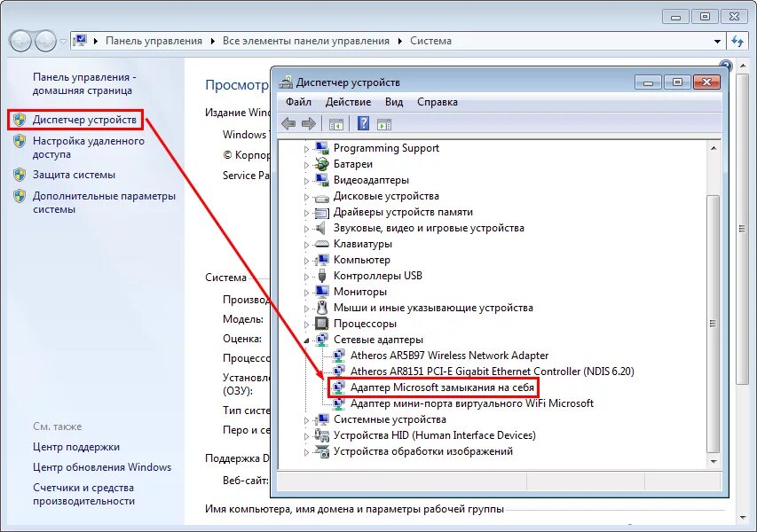The image size is (757, 532).
Task: Expand the Programming Support node
Action: coord(306,149)
